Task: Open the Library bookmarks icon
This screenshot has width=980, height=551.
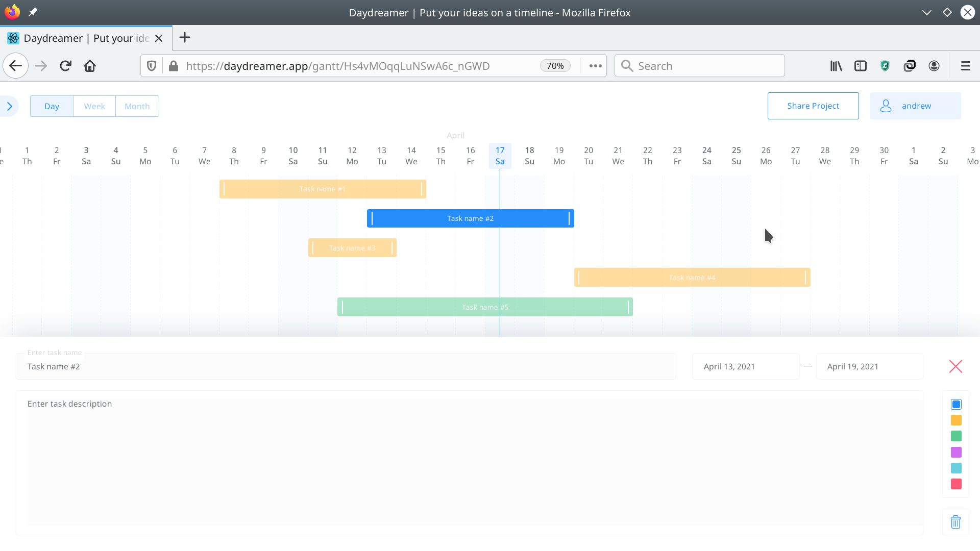Action: 836,66
